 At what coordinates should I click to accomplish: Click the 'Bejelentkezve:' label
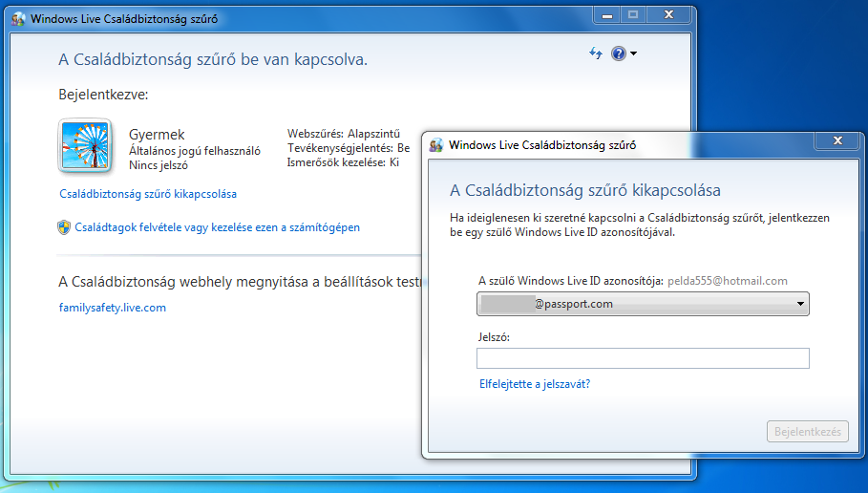pos(103,95)
